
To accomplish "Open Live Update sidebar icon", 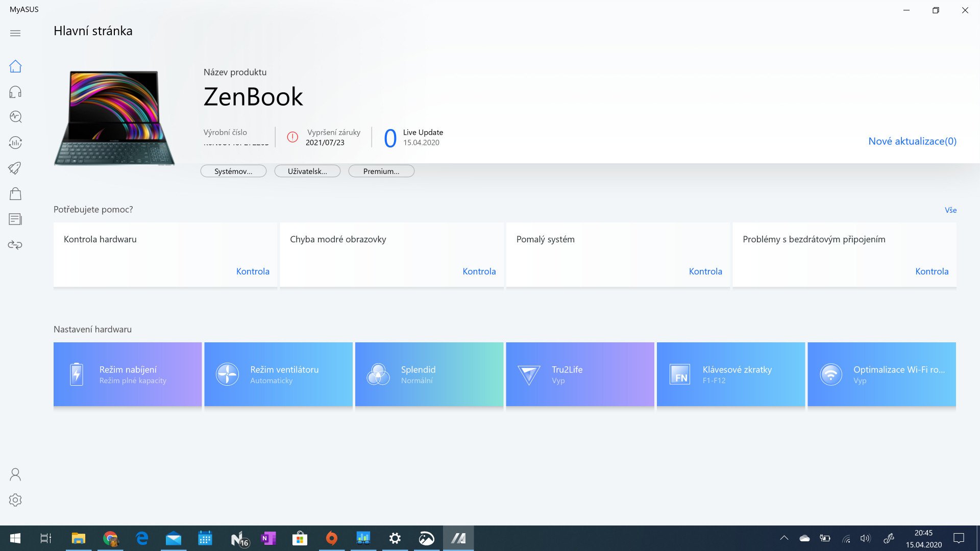I will click(x=15, y=142).
